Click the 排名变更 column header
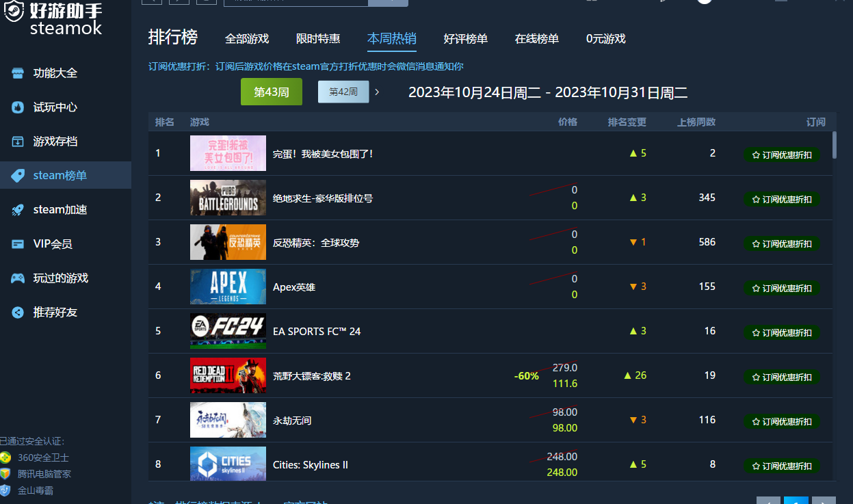Viewport: 853px width, 504px height. [x=627, y=122]
